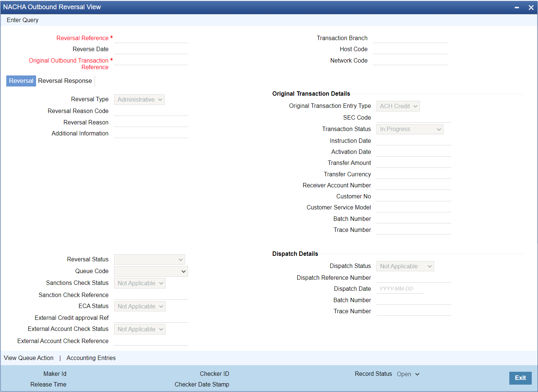Click the Activation Date field

click(x=414, y=152)
